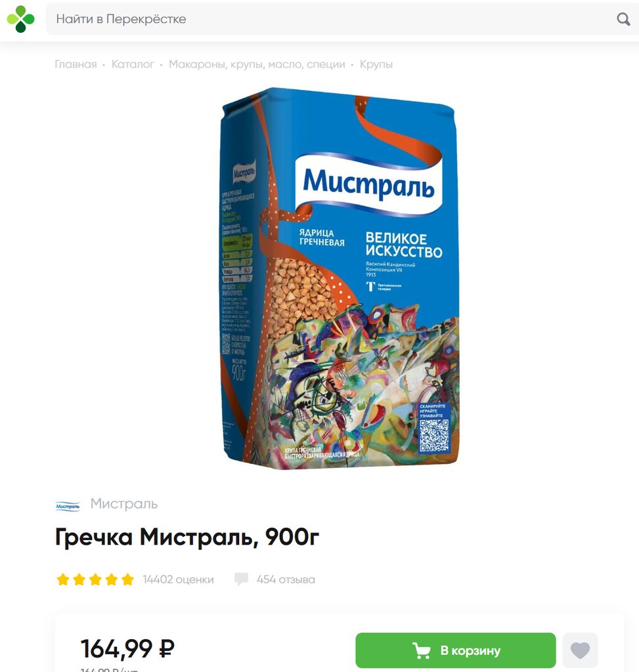
Task: Open '14402 оценки' ratings
Action: click(178, 579)
